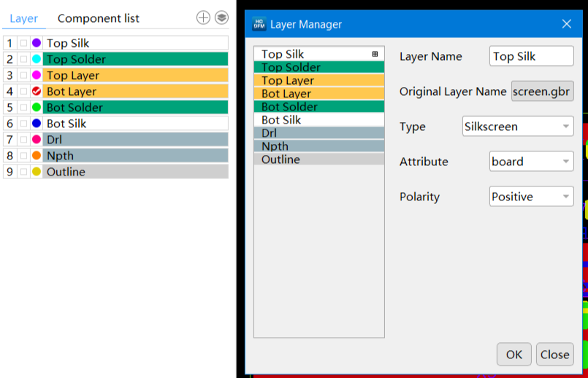Expand the Attribute dropdown set to board

(531, 162)
